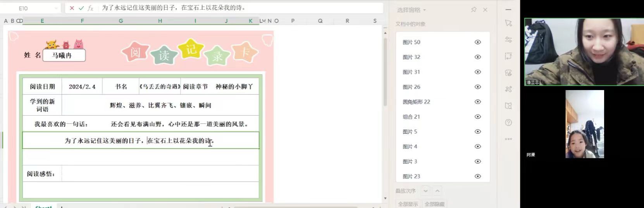Click the three-dot more options icon
Screen dimensions: 644x208
(508, 139)
